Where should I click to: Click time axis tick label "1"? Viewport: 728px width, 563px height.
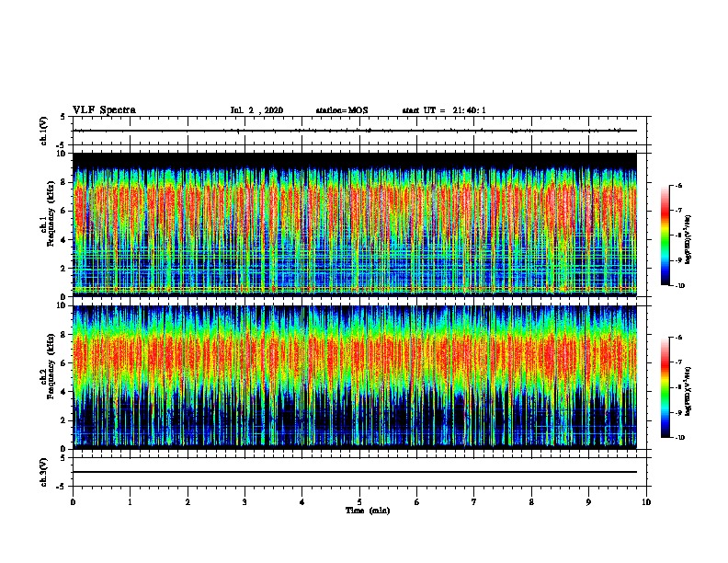tap(130, 501)
